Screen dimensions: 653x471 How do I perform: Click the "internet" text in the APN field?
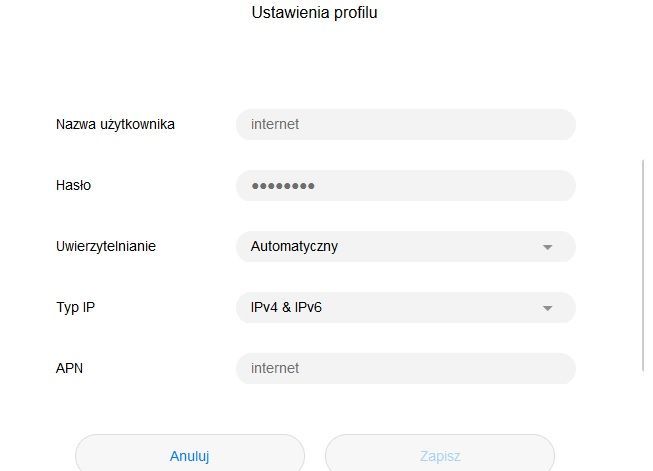pyautogui.click(x=275, y=368)
